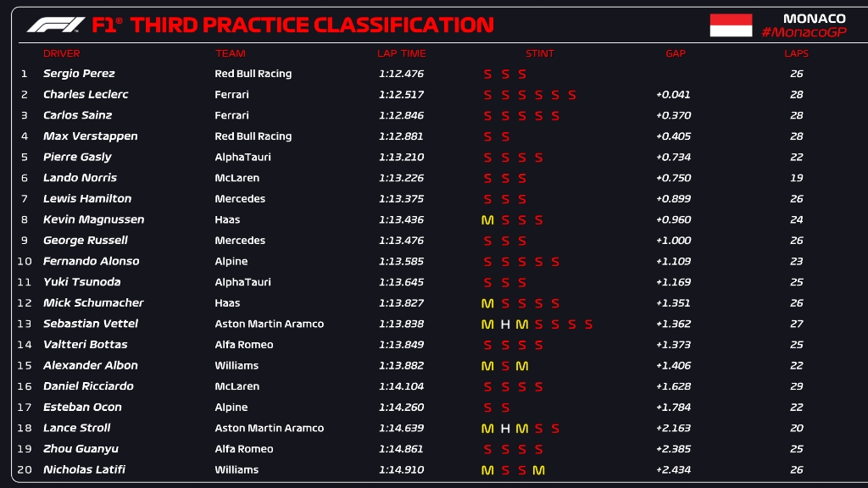The height and width of the screenshot is (488, 868).
Task: Click Lewis Hamilton's lap time 1:13.375
Action: click(x=401, y=199)
